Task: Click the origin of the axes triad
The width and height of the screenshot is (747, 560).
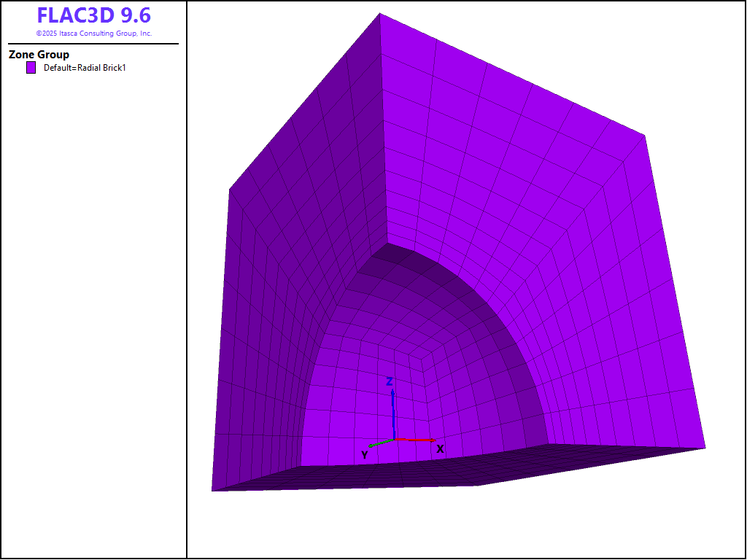Action: pyautogui.click(x=394, y=440)
